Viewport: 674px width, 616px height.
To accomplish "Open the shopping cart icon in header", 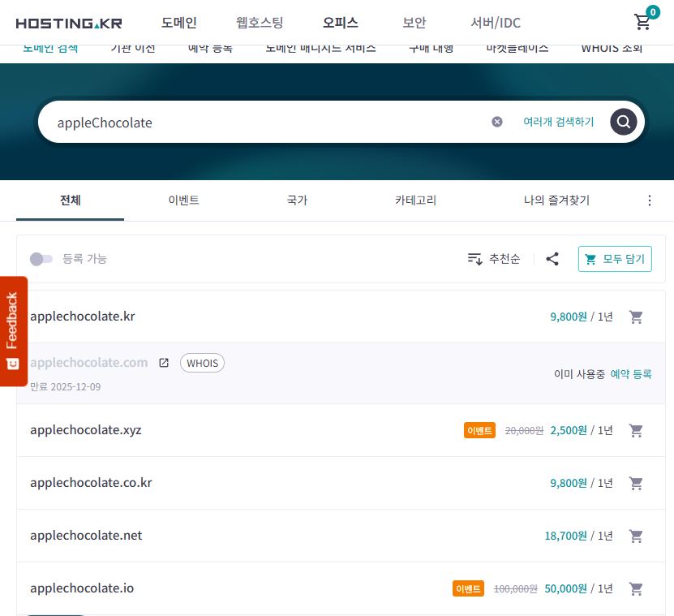I will coord(642,22).
